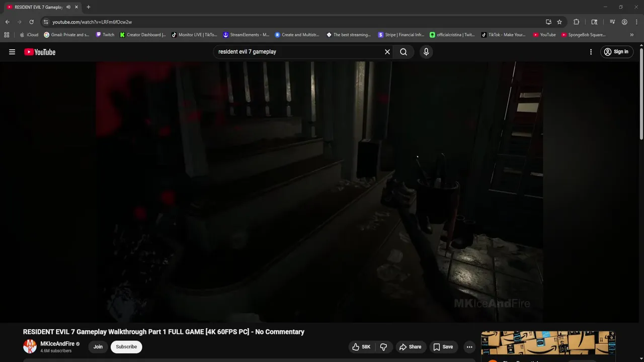Close the RESIDENT EVIL 7 tab

point(76,7)
